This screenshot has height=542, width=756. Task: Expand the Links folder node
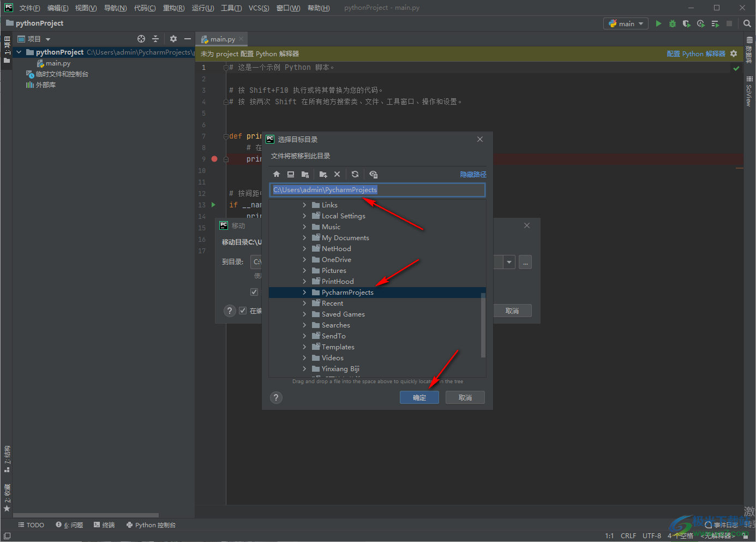(x=304, y=205)
